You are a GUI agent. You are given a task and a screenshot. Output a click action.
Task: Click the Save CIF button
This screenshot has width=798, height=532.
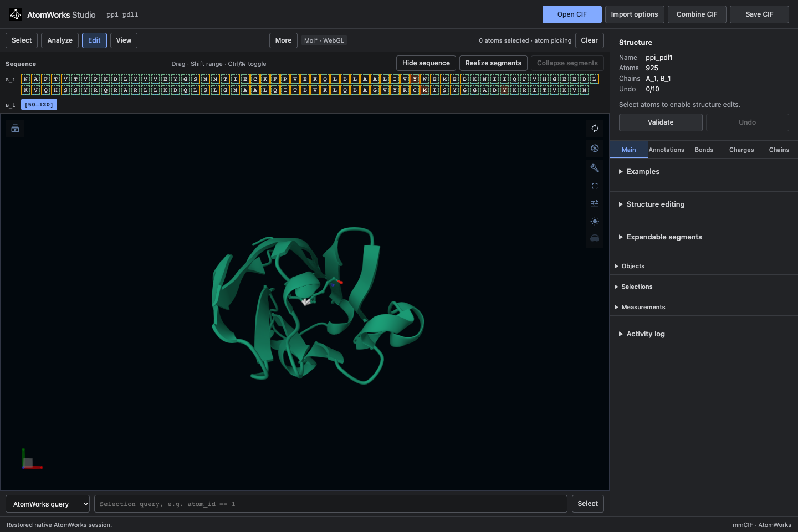[x=759, y=14]
